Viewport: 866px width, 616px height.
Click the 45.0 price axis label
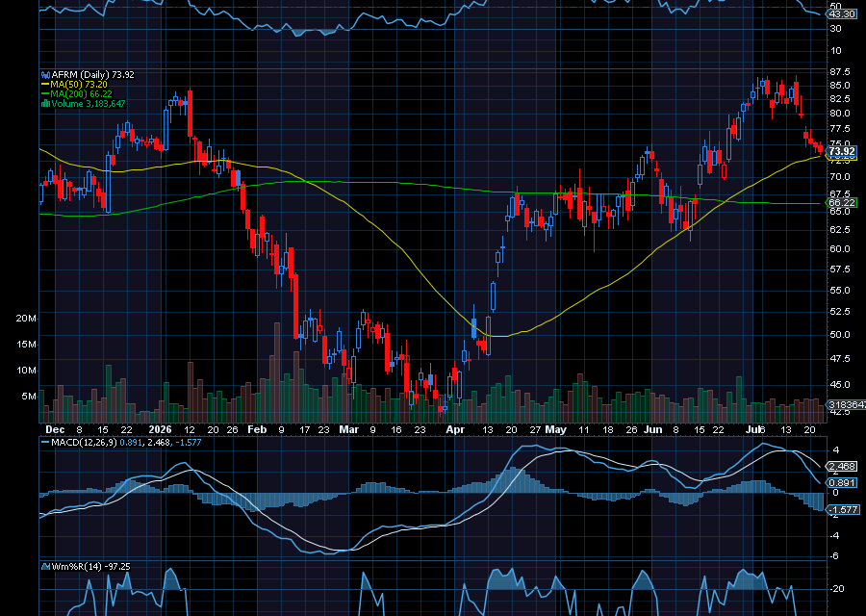click(x=839, y=384)
